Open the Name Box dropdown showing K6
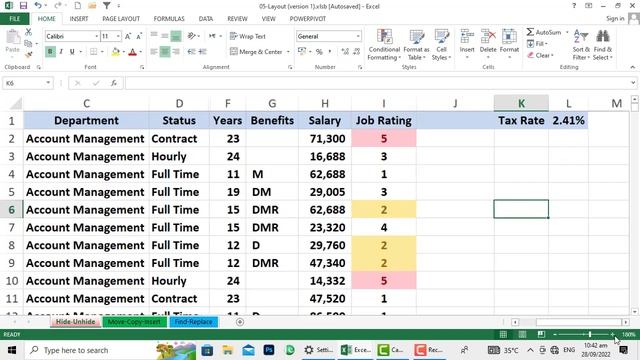This screenshot has width=640, height=360. [x=48, y=83]
